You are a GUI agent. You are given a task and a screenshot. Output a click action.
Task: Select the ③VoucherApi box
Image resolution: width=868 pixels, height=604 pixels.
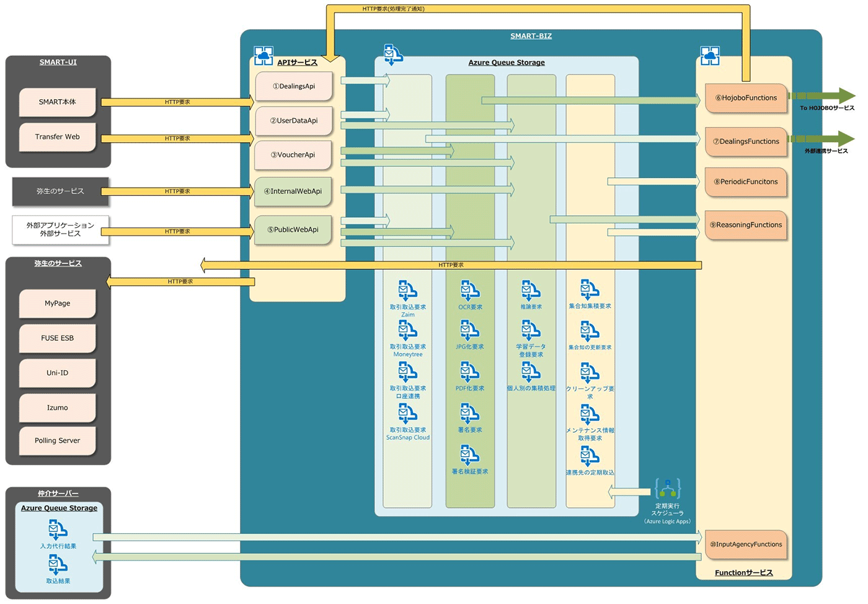[x=294, y=155]
